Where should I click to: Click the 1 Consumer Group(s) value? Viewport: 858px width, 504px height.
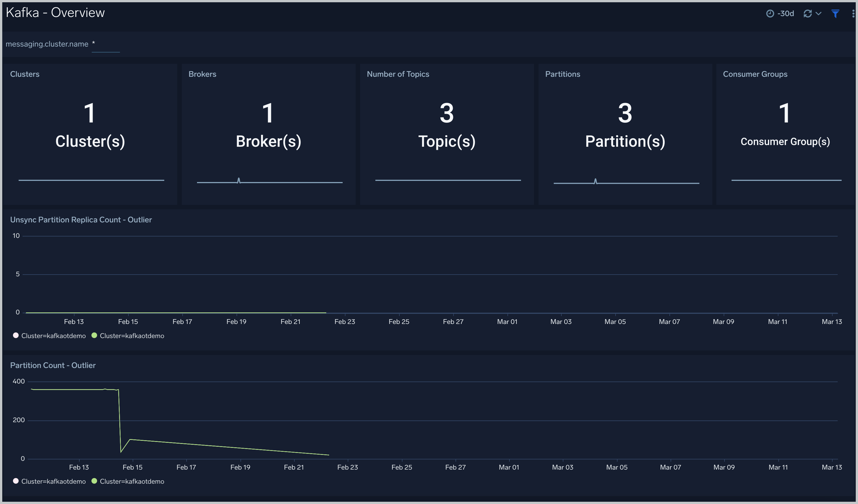(x=785, y=124)
